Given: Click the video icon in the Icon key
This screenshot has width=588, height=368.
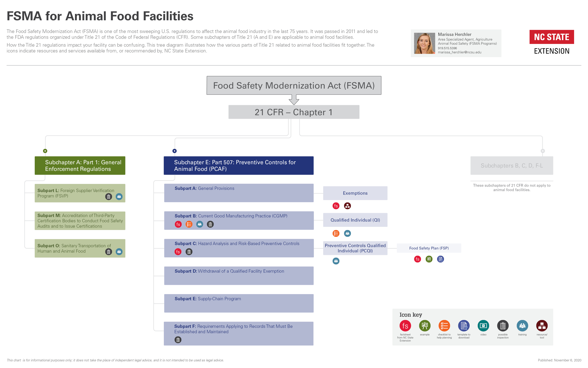Looking at the screenshot, I should (483, 326).
